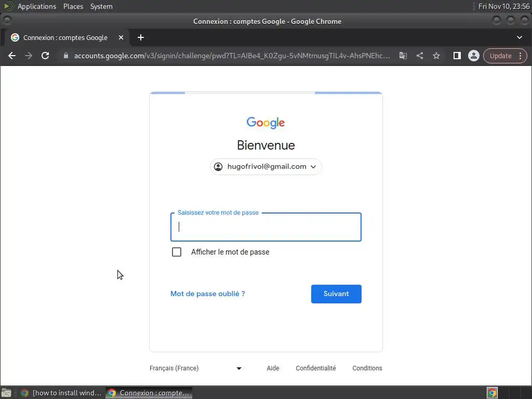Click the window menu button in title bar
This screenshot has height=399, width=532.
7,21
